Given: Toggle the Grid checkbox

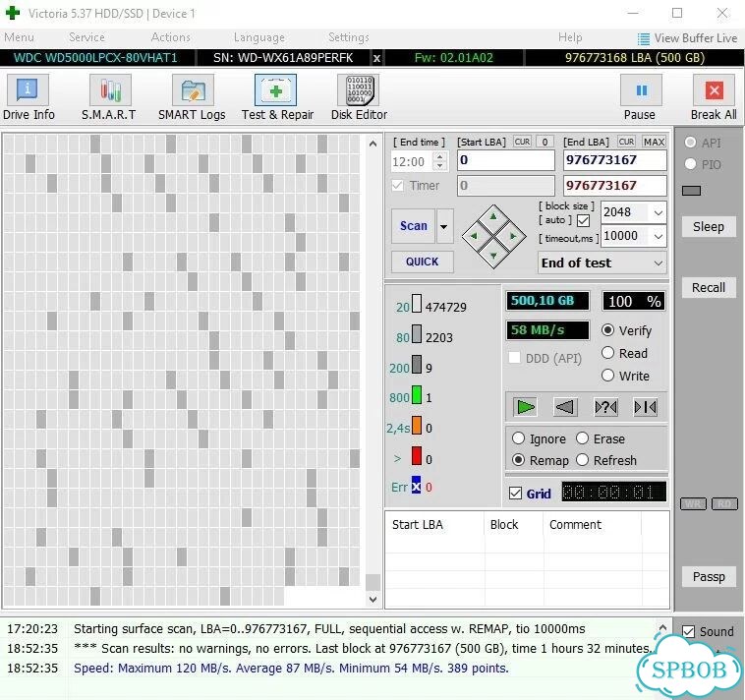Looking at the screenshot, I should (x=516, y=494).
